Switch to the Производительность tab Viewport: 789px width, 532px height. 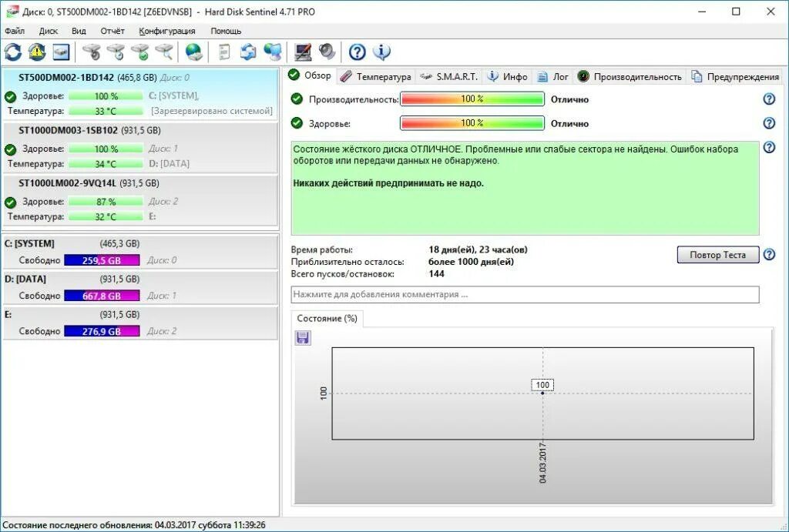630,76
